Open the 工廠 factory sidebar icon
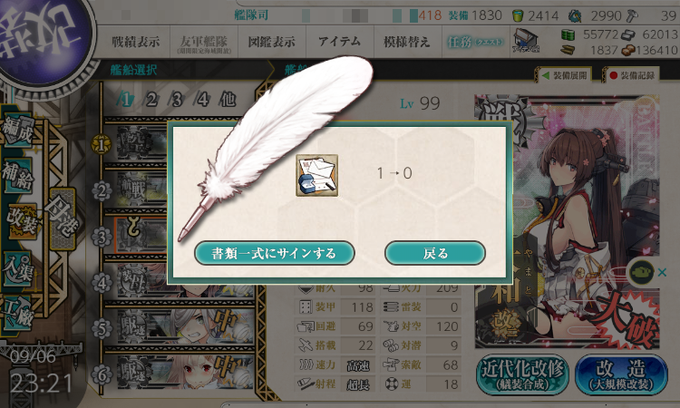The width and height of the screenshot is (680, 408). point(17,313)
